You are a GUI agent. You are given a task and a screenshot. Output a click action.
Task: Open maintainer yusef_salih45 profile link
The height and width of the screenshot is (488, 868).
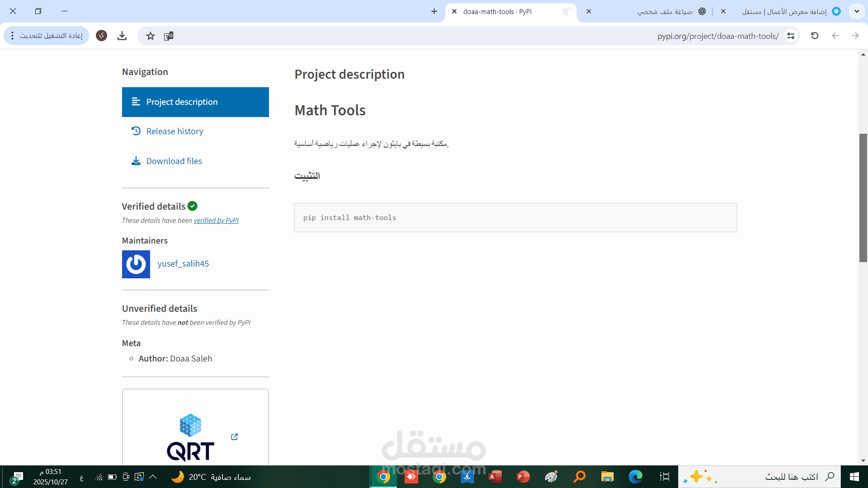click(x=183, y=263)
